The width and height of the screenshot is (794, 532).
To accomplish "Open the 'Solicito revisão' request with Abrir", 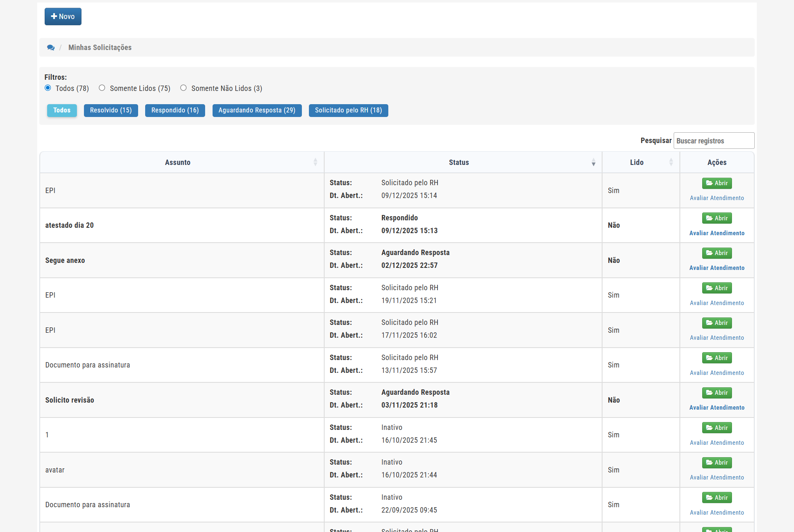I will [x=717, y=393].
